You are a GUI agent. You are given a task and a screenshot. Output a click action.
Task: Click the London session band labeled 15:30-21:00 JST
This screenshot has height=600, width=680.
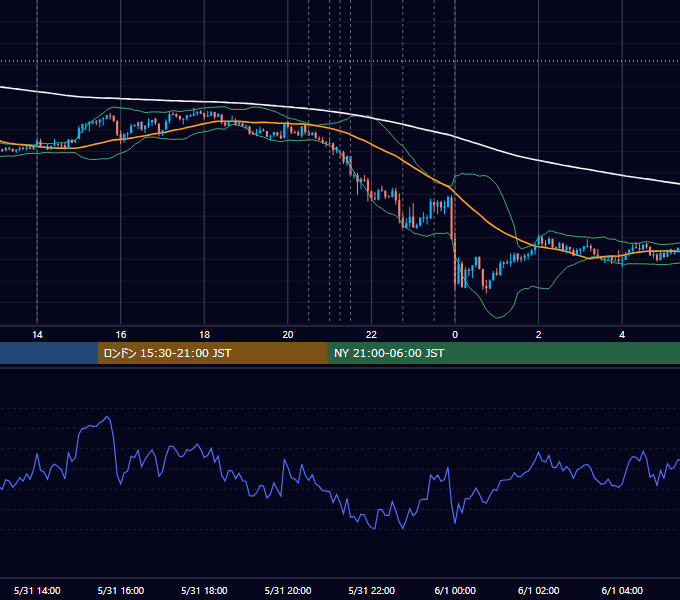point(212,353)
